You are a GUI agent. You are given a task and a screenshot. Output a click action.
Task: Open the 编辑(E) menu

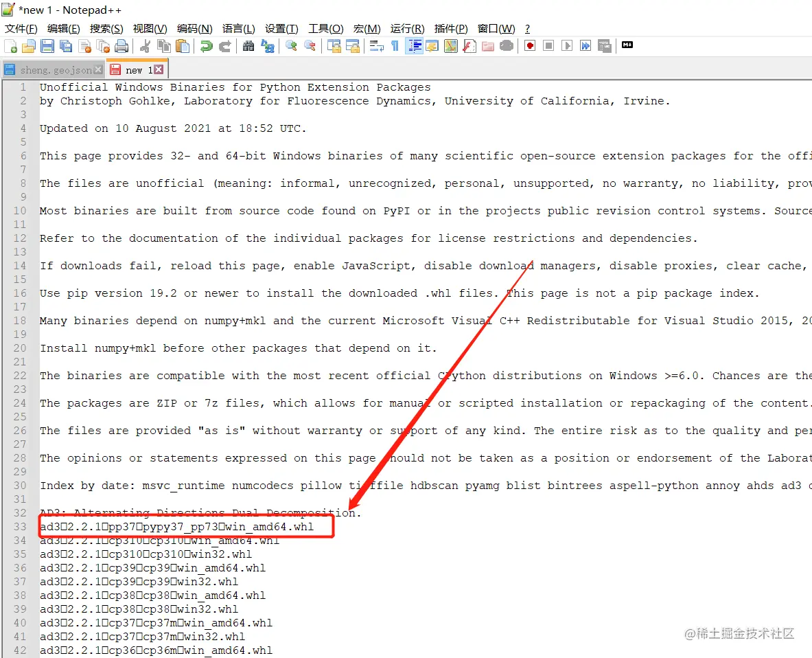(x=63, y=28)
